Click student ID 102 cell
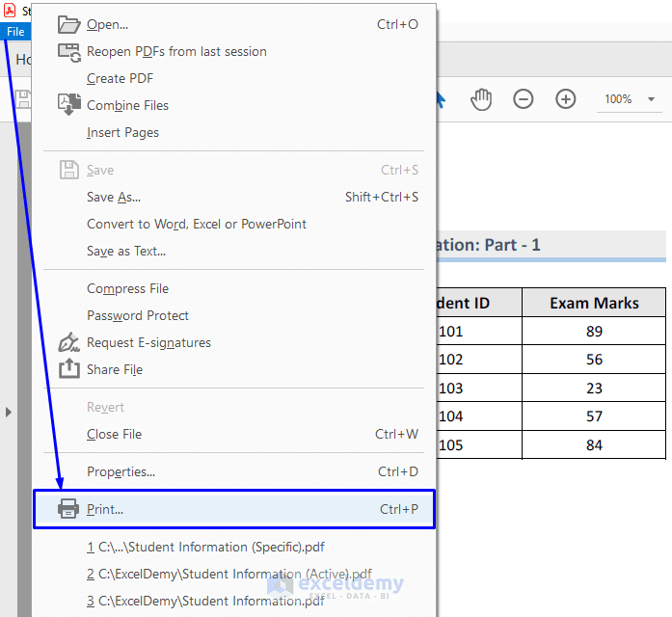 click(479, 360)
